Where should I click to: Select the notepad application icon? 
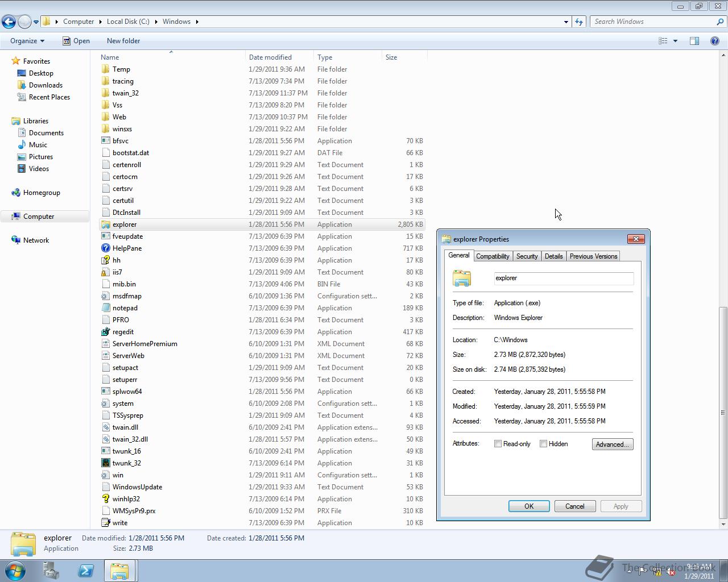click(105, 308)
